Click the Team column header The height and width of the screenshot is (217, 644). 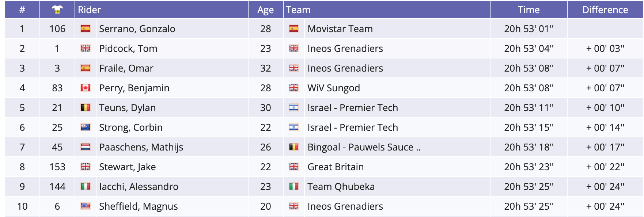pos(298,10)
